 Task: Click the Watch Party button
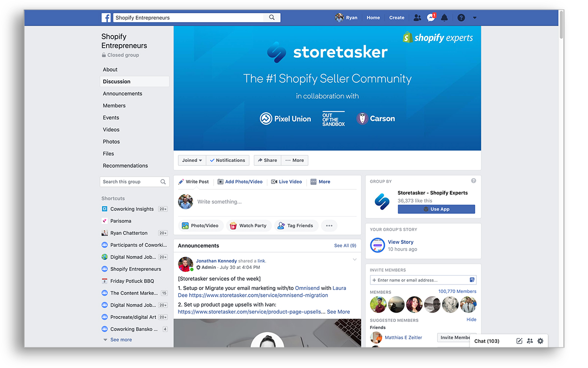(248, 226)
